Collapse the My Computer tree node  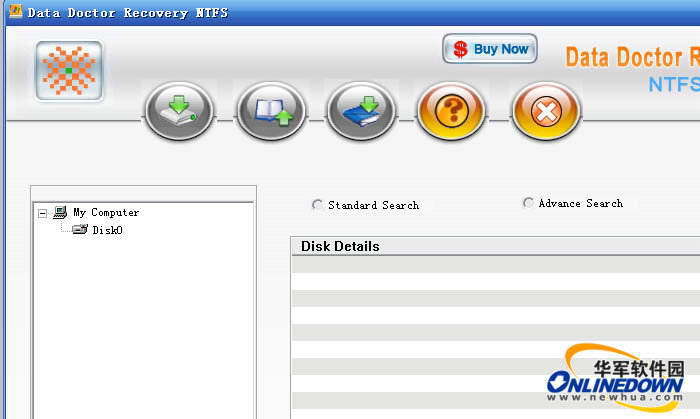42,213
